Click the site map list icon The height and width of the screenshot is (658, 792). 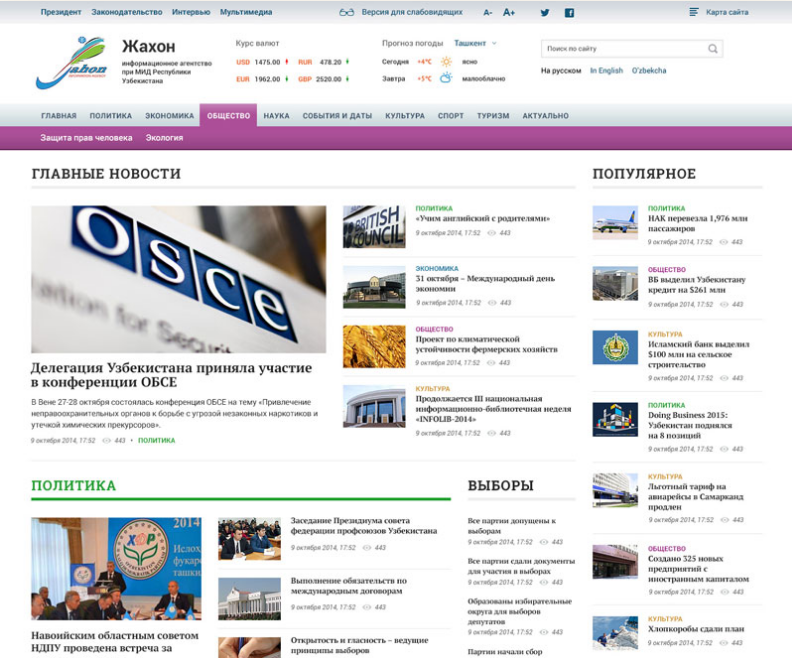(x=694, y=12)
